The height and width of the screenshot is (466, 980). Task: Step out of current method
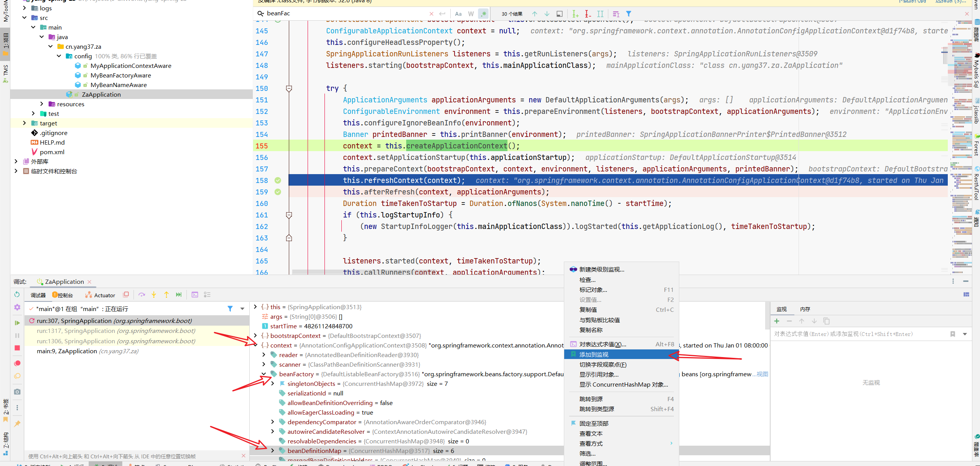pos(166,295)
